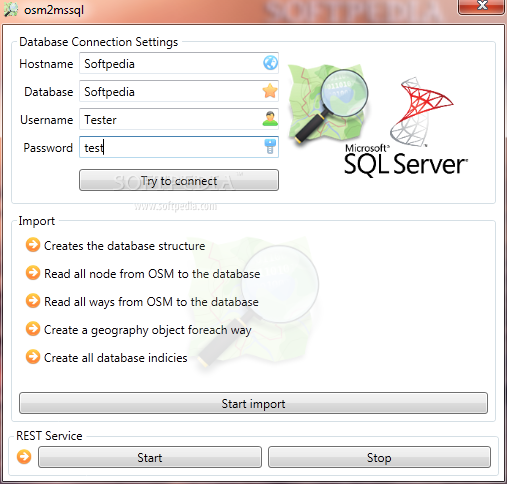Click the text Creates the database structure
507x484 pixels.
click(x=125, y=246)
